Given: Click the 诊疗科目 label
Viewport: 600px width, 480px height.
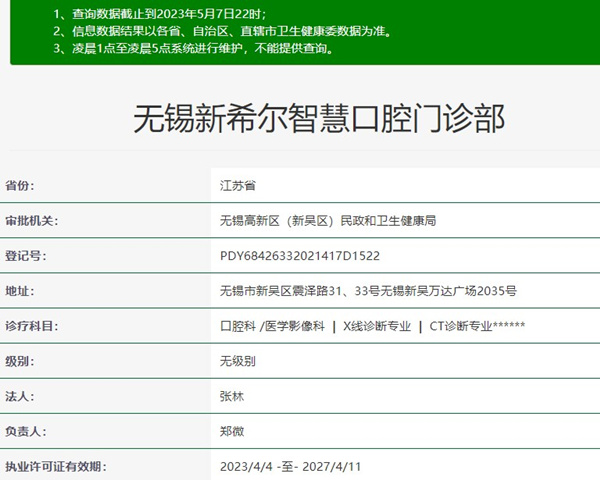Looking at the screenshot, I should [x=31, y=327].
